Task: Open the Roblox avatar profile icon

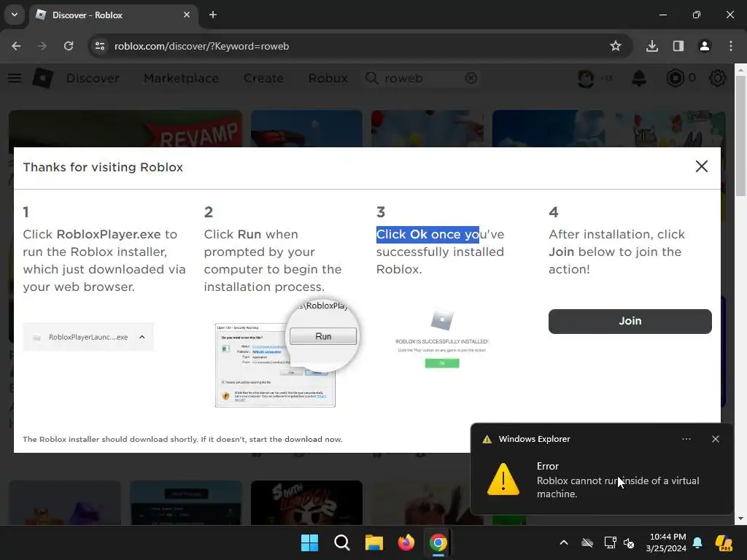Action: 586,78
